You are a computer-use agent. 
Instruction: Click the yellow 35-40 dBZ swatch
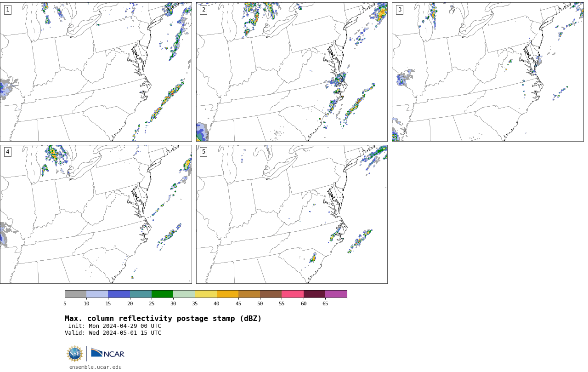[206, 294]
